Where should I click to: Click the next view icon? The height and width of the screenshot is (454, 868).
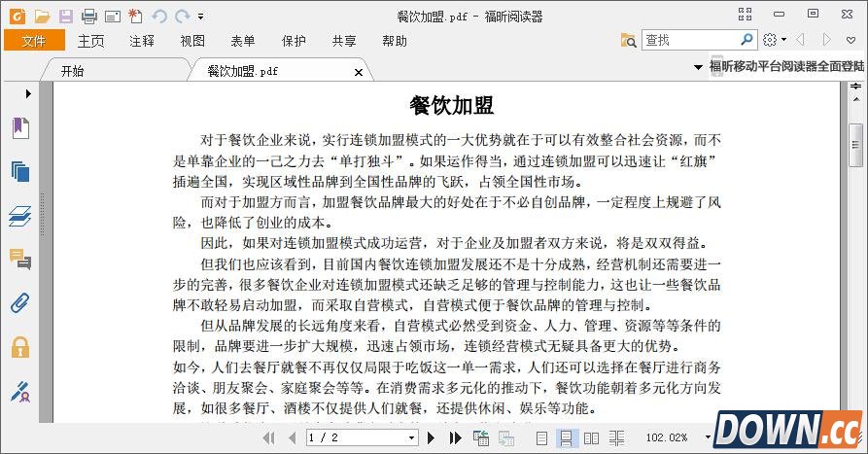pyautogui.click(x=506, y=437)
